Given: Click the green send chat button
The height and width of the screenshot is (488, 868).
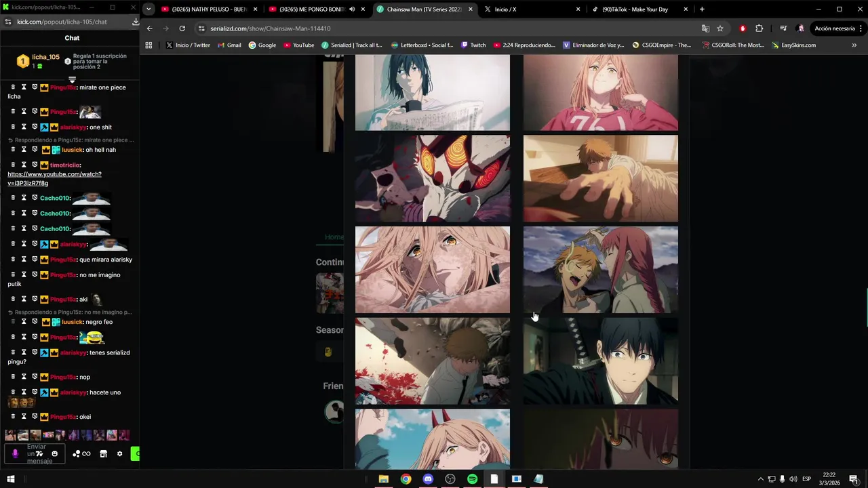Looking at the screenshot, I should click(x=136, y=453).
